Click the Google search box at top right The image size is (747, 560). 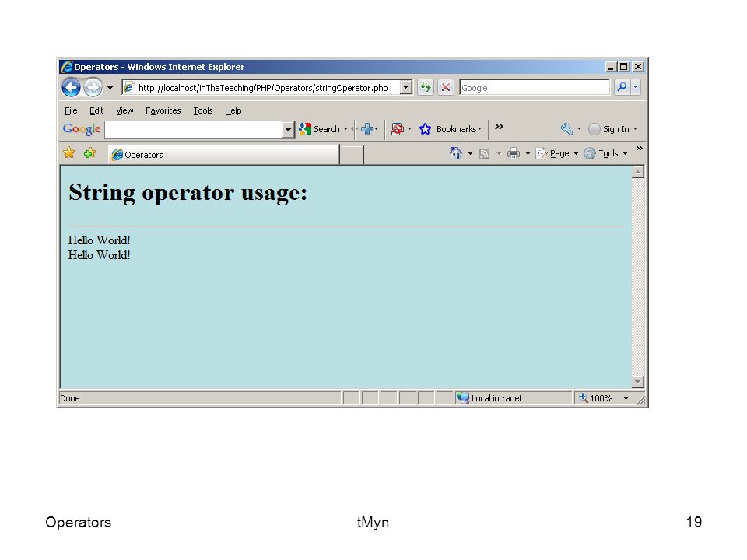tap(535, 88)
